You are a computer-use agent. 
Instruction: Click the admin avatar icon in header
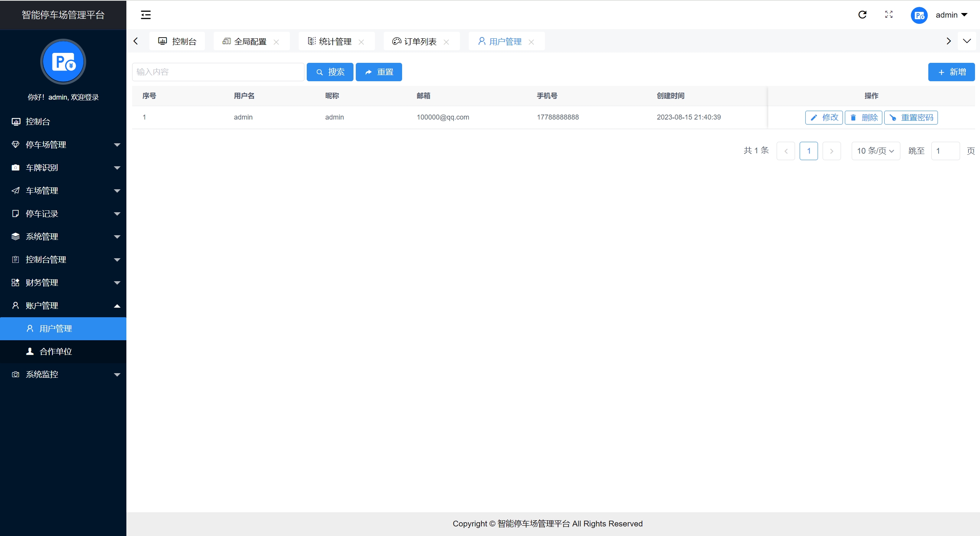click(x=919, y=15)
